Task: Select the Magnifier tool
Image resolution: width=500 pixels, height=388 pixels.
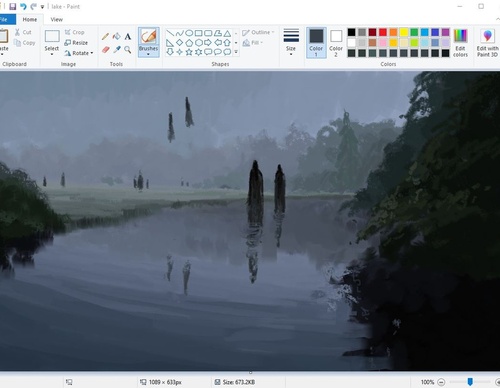Action: click(128, 50)
